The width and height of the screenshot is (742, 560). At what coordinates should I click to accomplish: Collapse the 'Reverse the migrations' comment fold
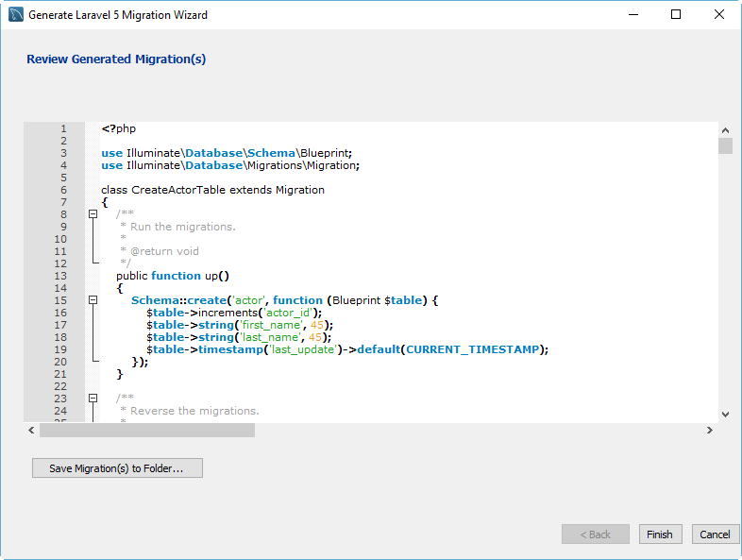93,399
